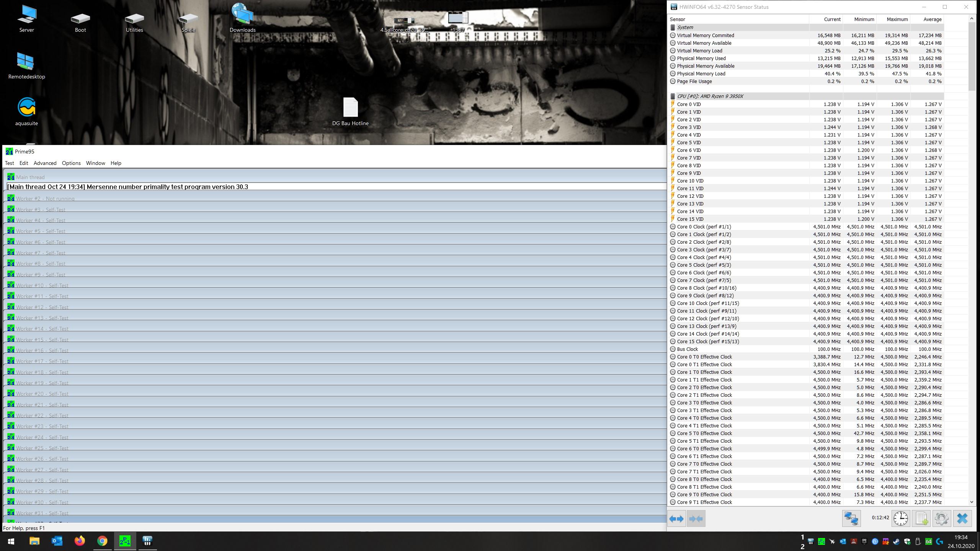Click Epic Games tray icon
Image resolution: width=980 pixels, height=551 pixels.
point(864,541)
